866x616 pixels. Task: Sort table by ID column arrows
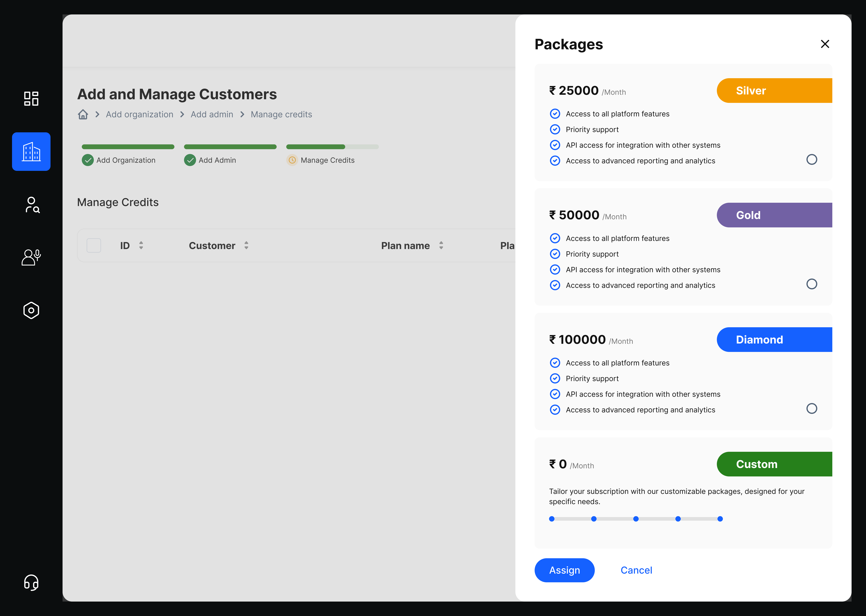pyautogui.click(x=141, y=245)
